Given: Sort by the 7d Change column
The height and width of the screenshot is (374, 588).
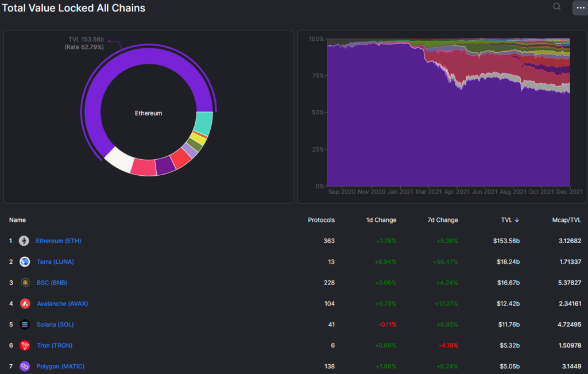Looking at the screenshot, I should click(x=443, y=220).
